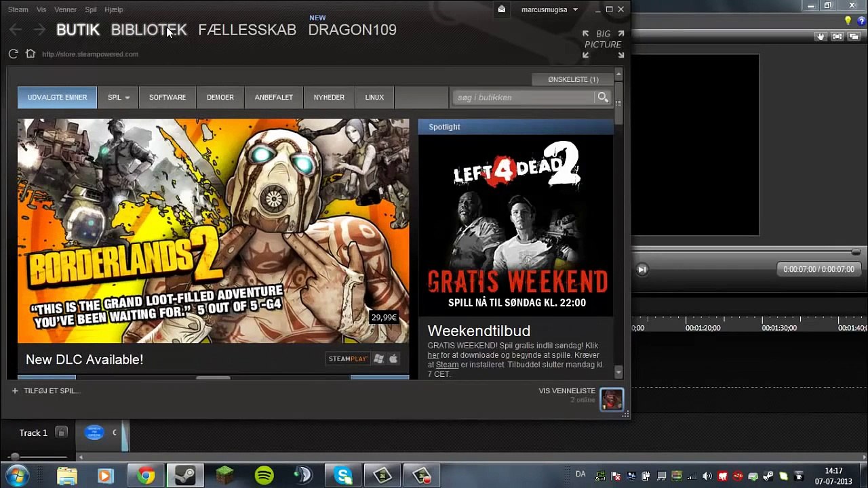The height and width of the screenshot is (488, 868).
Task: Open the Venner menu
Action: click(65, 9)
